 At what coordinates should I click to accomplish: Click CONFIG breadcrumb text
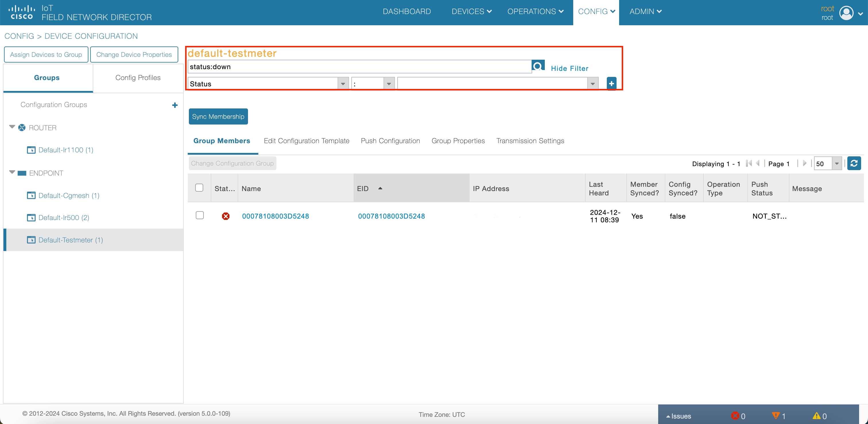(x=19, y=36)
